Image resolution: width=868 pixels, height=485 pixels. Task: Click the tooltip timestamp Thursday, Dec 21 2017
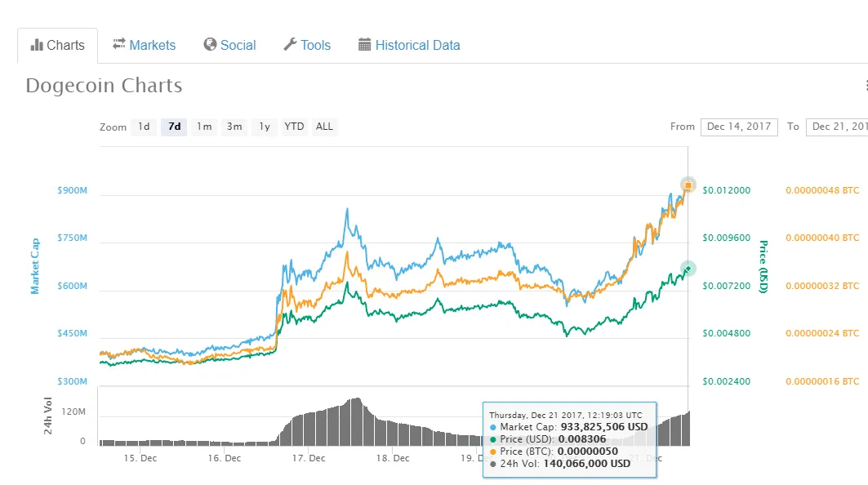(566, 416)
